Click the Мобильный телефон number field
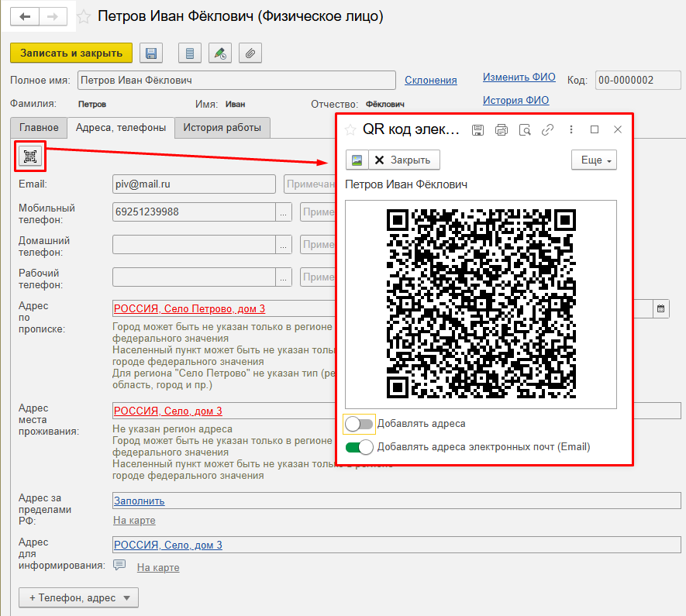 pos(194,212)
